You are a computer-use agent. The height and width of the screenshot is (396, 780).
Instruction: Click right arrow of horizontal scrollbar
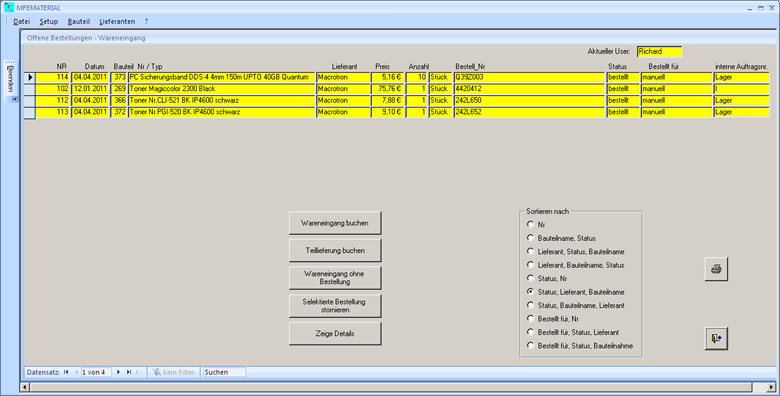pos(771,387)
